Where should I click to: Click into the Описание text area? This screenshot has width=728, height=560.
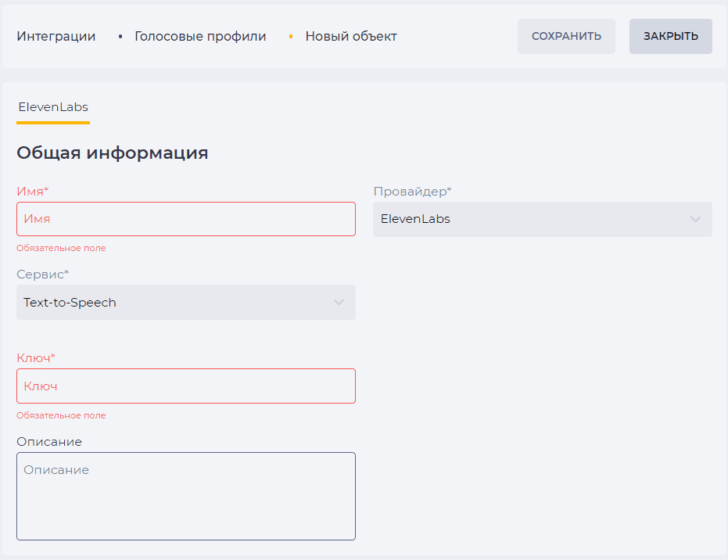point(186,496)
